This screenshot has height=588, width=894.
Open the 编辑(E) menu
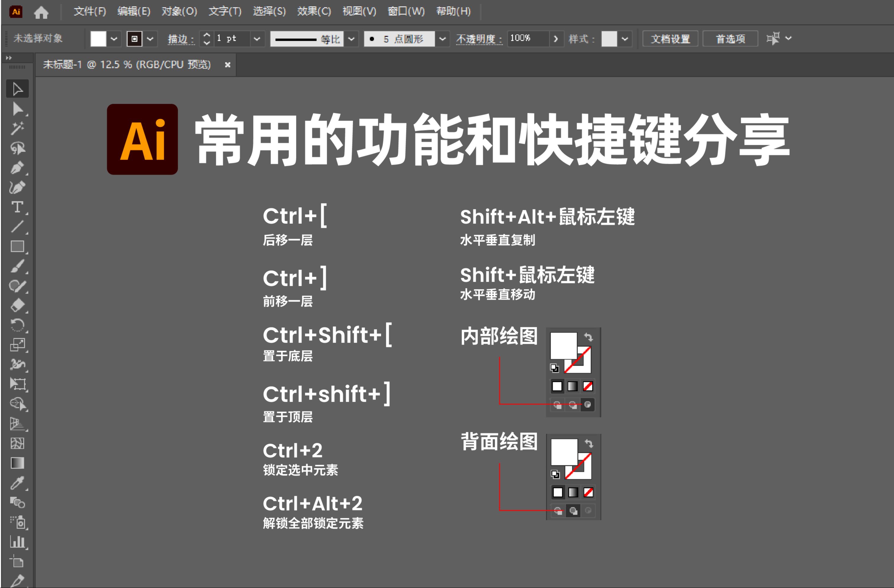[134, 11]
